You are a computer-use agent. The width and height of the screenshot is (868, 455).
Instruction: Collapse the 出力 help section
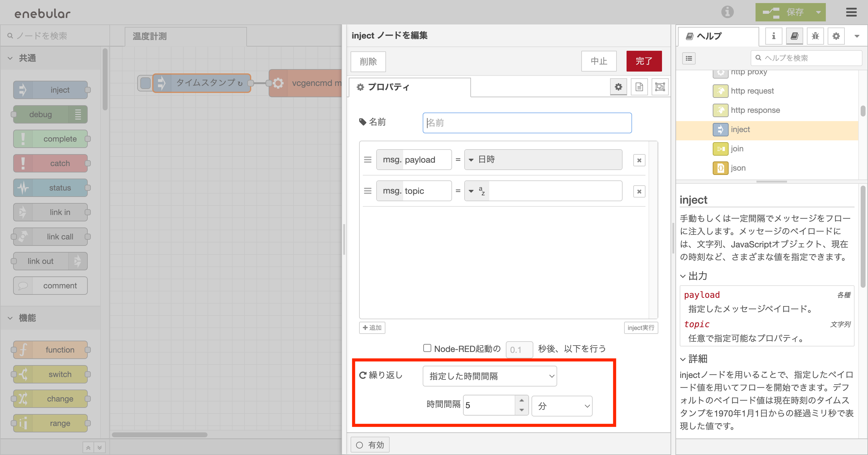pyautogui.click(x=693, y=276)
